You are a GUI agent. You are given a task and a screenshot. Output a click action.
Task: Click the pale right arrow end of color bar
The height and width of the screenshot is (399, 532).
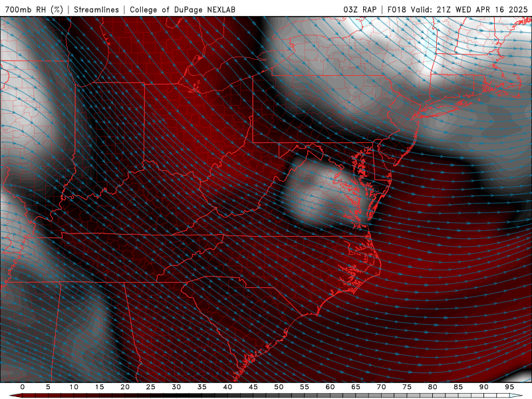pos(516,396)
